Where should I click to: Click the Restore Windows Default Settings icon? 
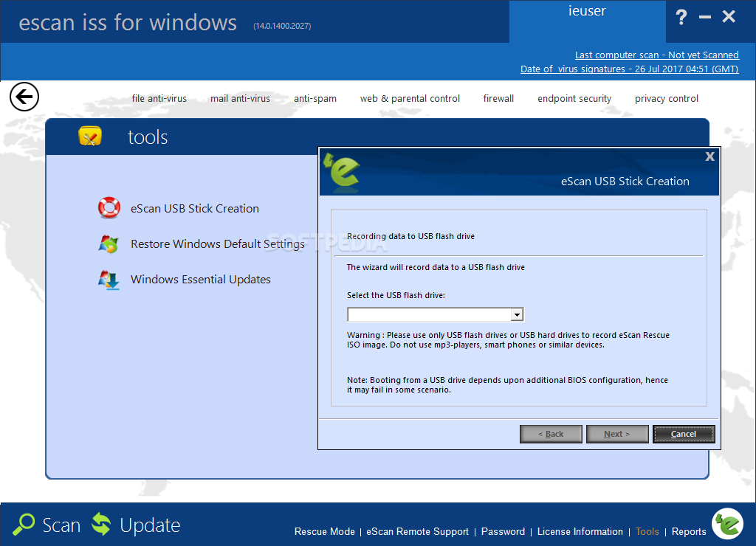pyautogui.click(x=109, y=243)
